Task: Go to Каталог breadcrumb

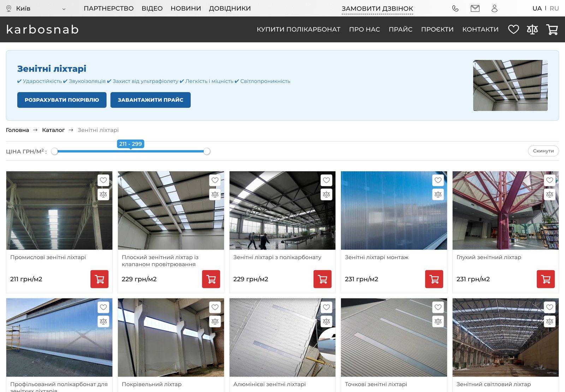Action: click(x=53, y=130)
